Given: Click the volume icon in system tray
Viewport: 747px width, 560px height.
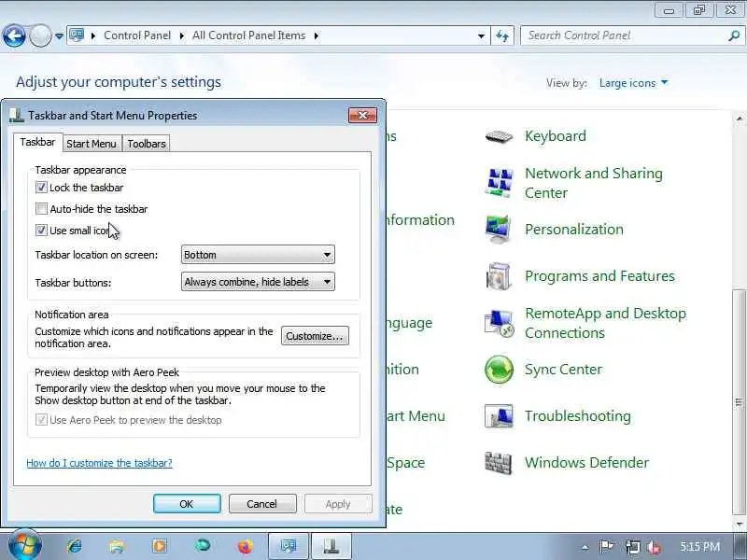Looking at the screenshot, I should click(x=655, y=547).
